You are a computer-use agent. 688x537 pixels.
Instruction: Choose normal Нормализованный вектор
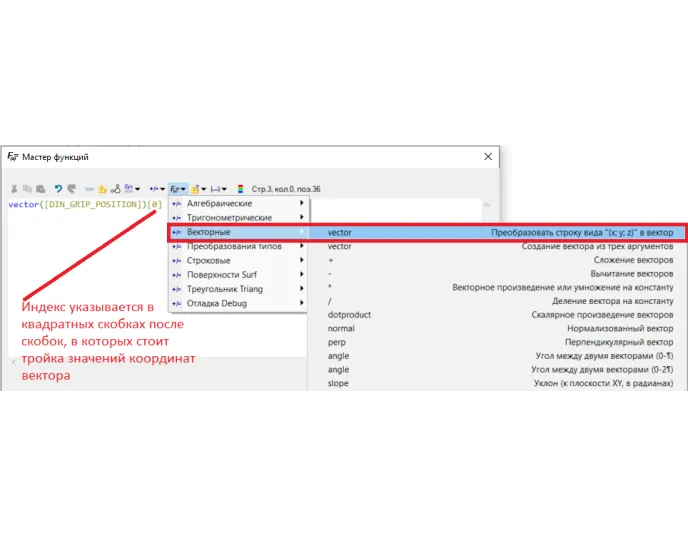click(496, 328)
